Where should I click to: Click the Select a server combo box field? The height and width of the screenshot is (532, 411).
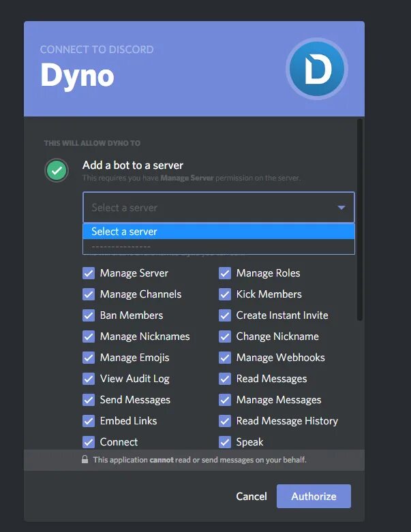(219, 207)
